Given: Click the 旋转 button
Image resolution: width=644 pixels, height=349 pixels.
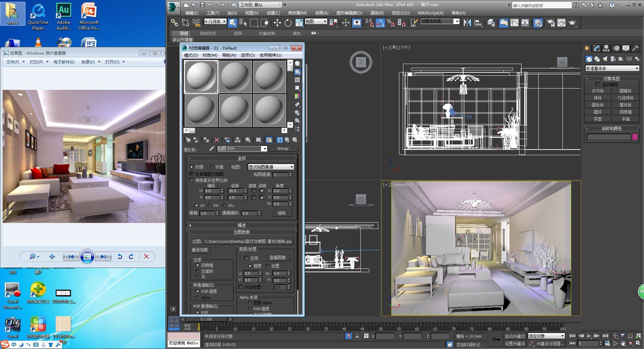Looking at the screenshot, I should tap(282, 213).
